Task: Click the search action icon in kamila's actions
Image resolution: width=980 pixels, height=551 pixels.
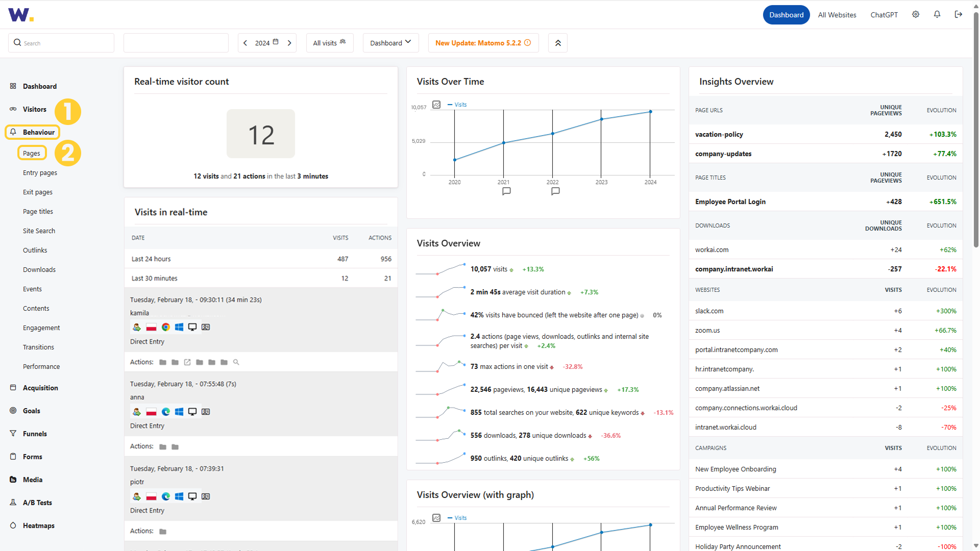Action: [236, 362]
